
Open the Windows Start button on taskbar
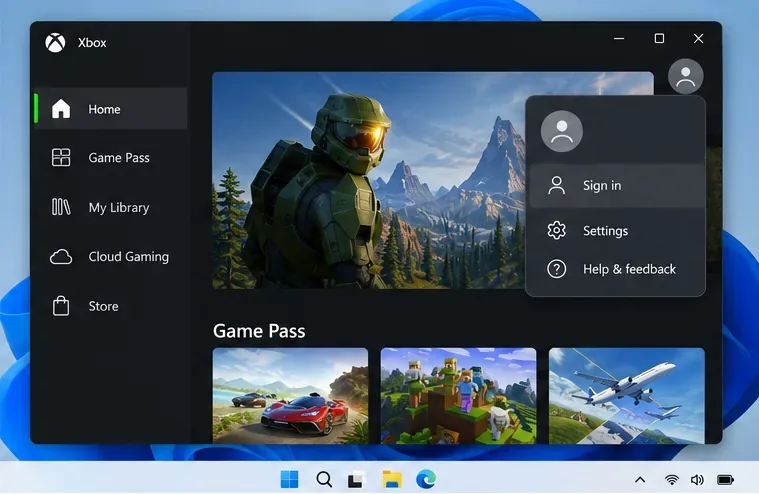point(289,479)
